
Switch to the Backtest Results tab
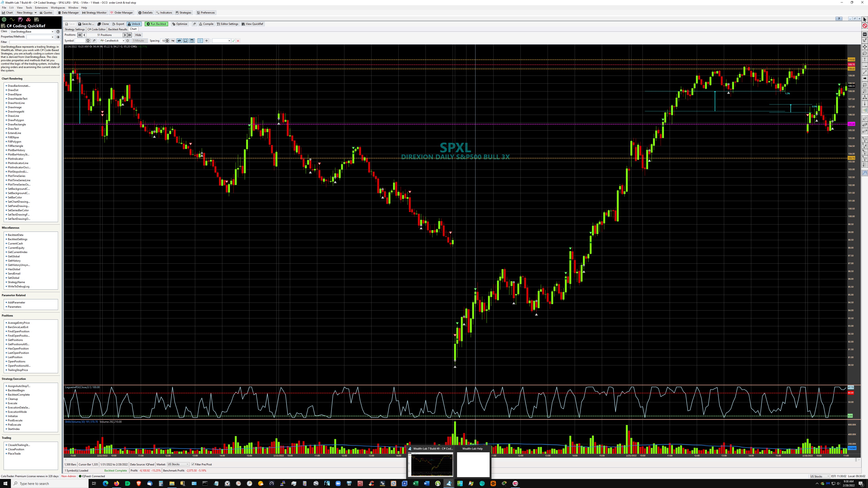pos(118,29)
